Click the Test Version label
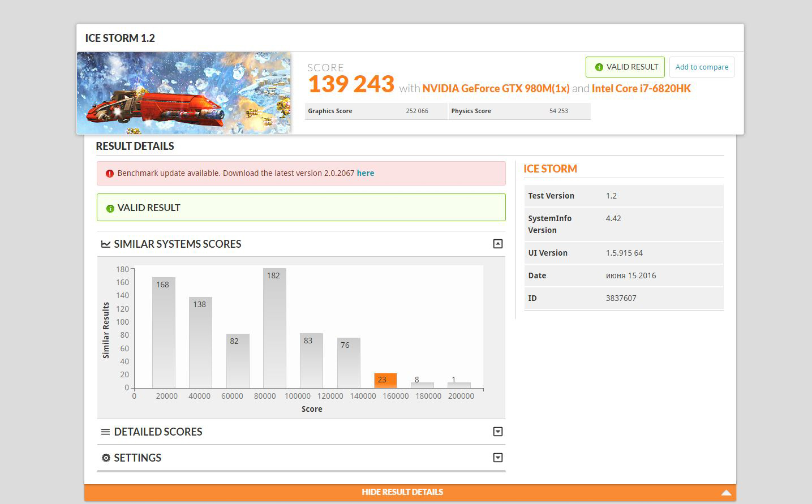The height and width of the screenshot is (504, 812). [551, 196]
